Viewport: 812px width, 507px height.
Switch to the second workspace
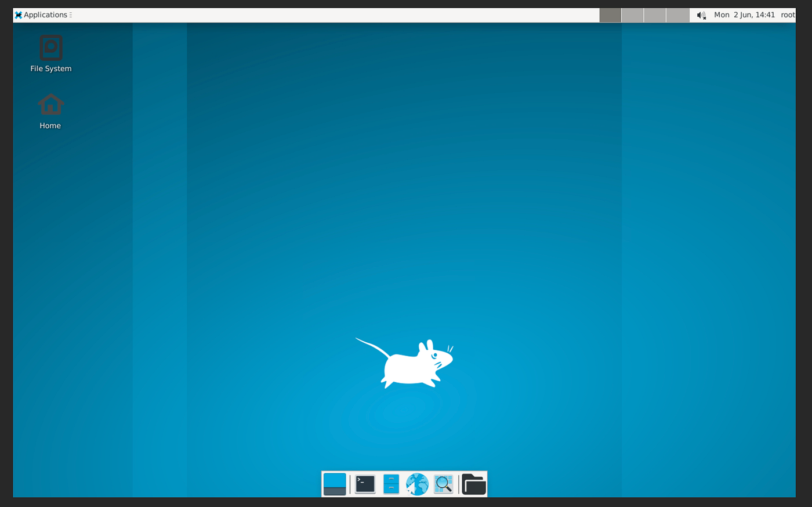tap(633, 15)
